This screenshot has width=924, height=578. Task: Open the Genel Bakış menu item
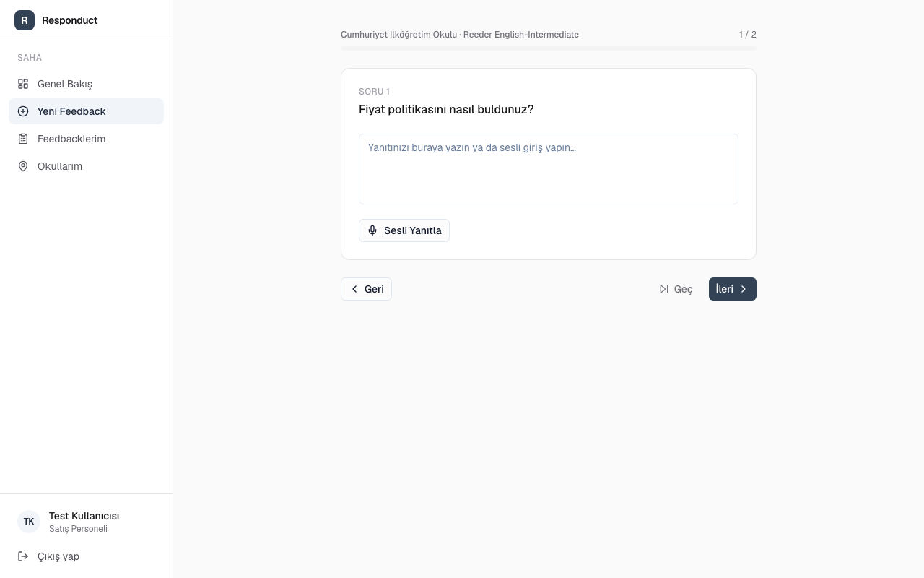[86, 84]
